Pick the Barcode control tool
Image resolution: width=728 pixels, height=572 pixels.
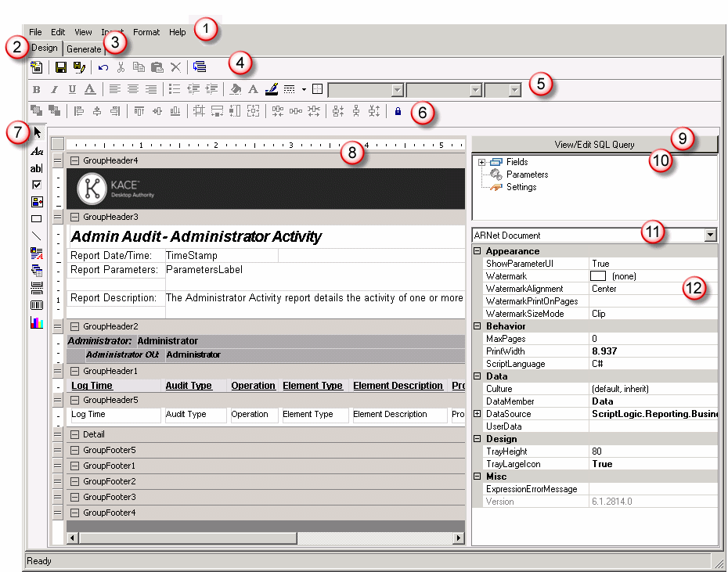tap(37, 304)
